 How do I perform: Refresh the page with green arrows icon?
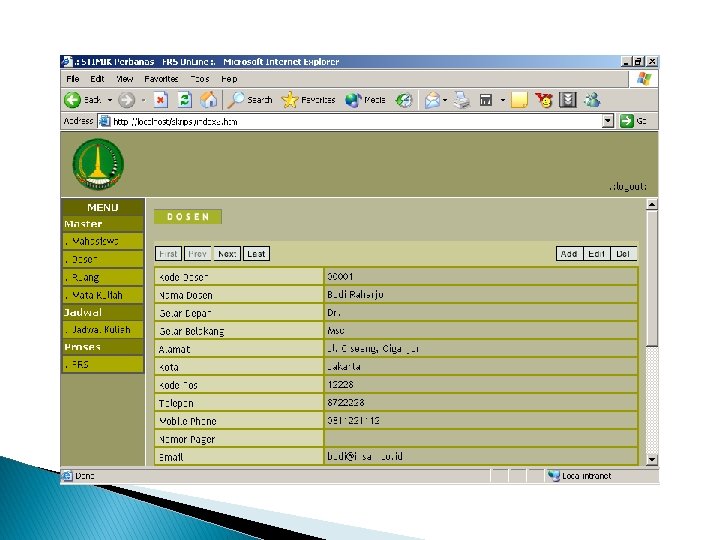click(x=185, y=100)
